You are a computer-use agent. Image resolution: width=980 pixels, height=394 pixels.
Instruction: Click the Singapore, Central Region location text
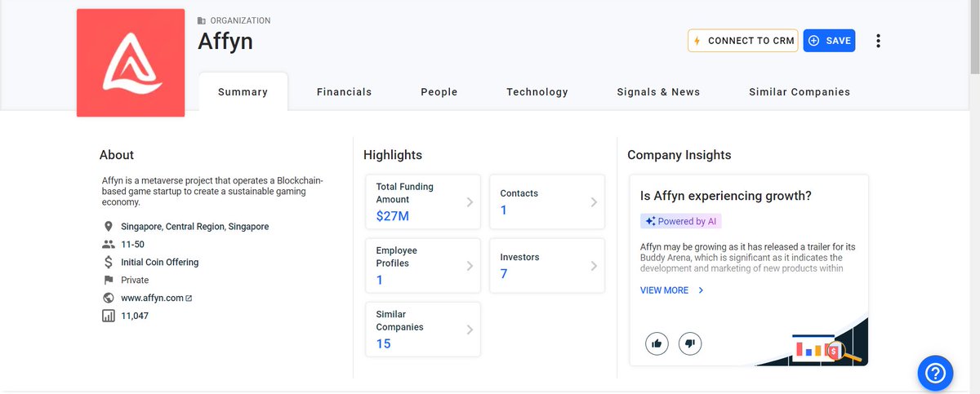pyautogui.click(x=194, y=226)
